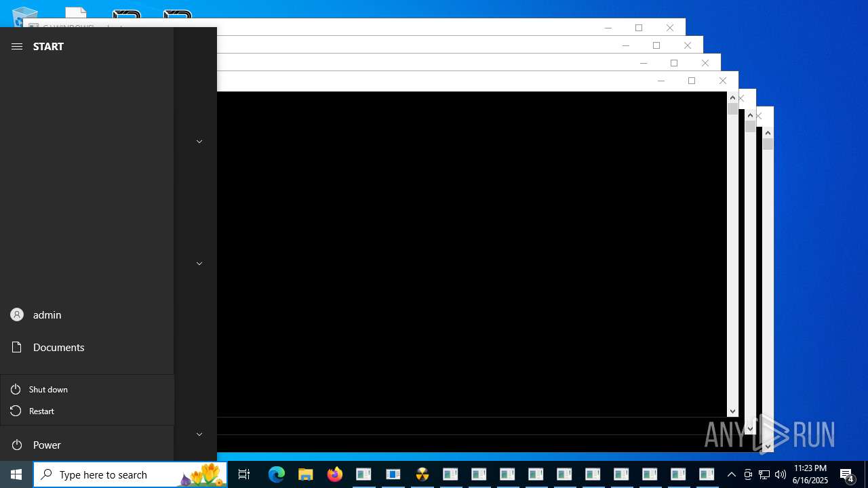Open the notification center with 4 alerts

coord(847,474)
